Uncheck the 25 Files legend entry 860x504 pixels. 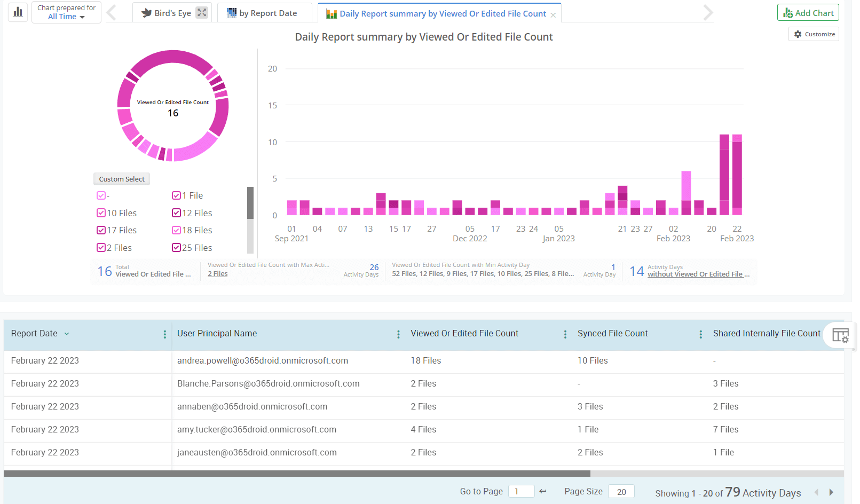point(176,247)
